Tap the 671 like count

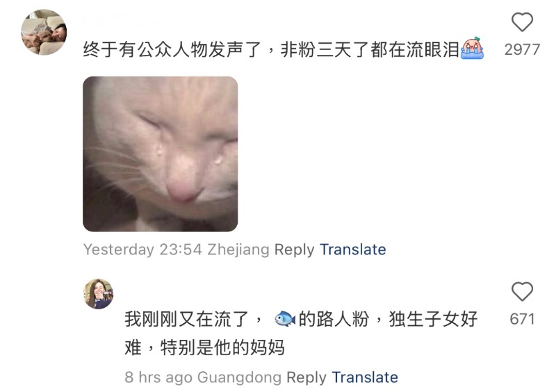pyautogui.click(x=522, y=319)
